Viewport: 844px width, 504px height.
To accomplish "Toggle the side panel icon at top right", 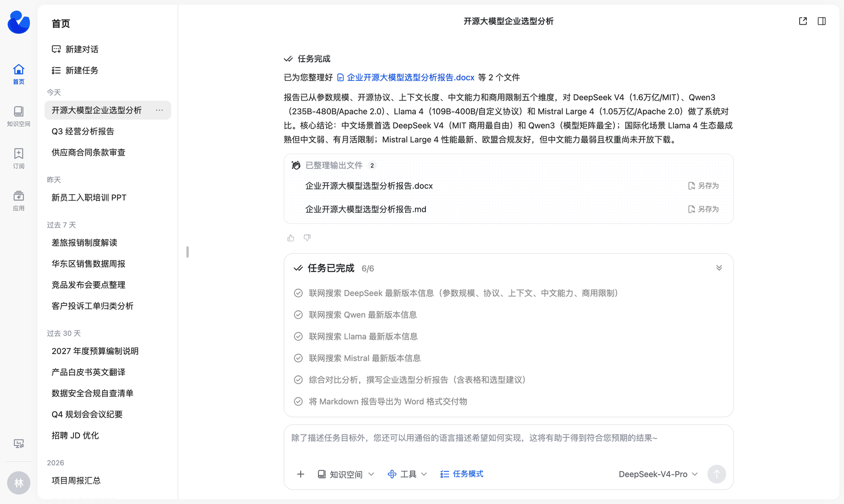I will point(822,21).
